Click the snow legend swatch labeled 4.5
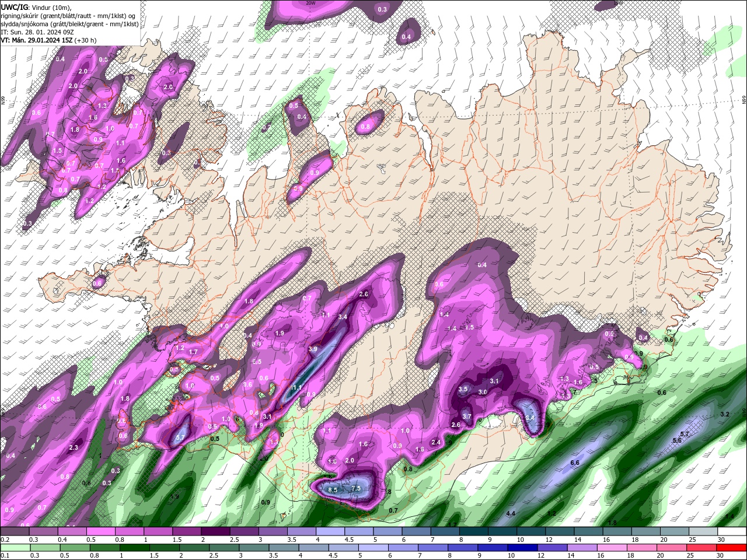Screen dimensions: 747x560 click(358, 531)
